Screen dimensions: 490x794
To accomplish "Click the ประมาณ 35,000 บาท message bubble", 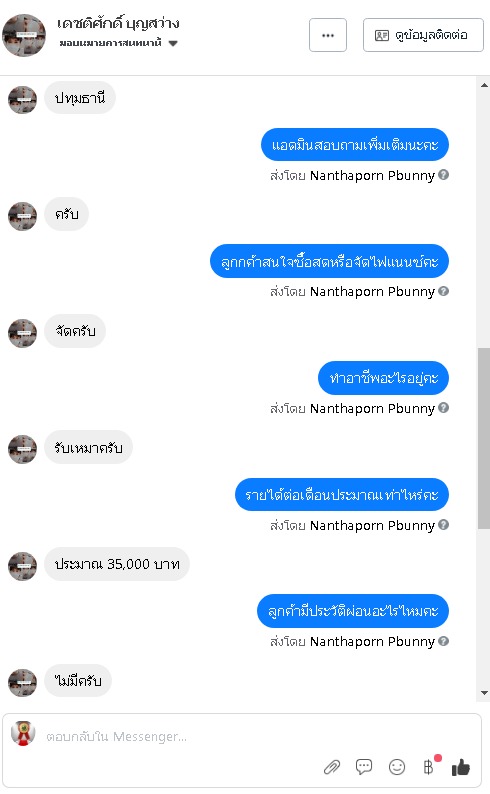I will click(117, 564).
